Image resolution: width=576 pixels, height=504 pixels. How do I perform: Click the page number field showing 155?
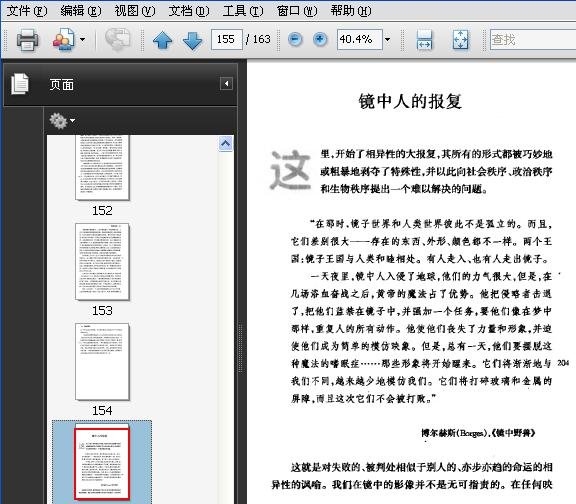[227, 39]
